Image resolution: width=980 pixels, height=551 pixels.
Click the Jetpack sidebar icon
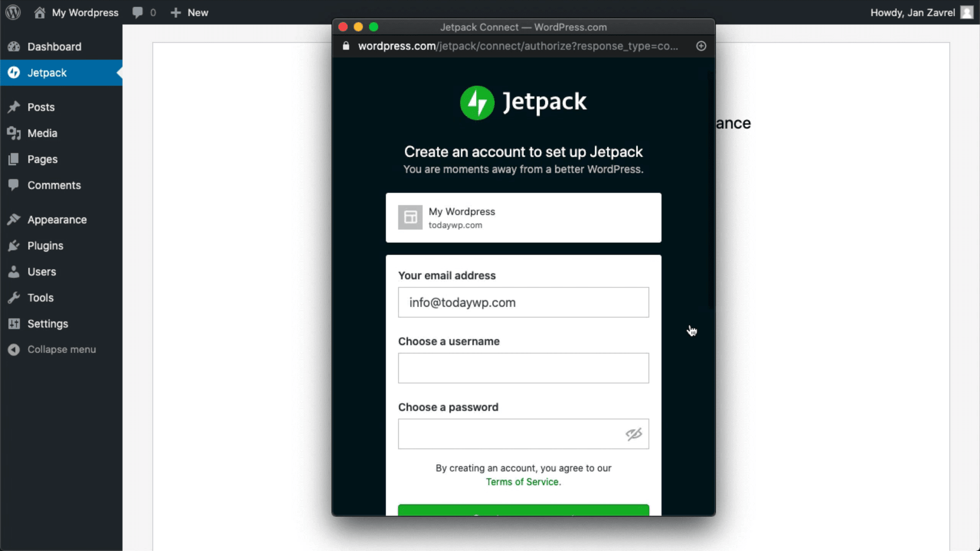[14, 72]
